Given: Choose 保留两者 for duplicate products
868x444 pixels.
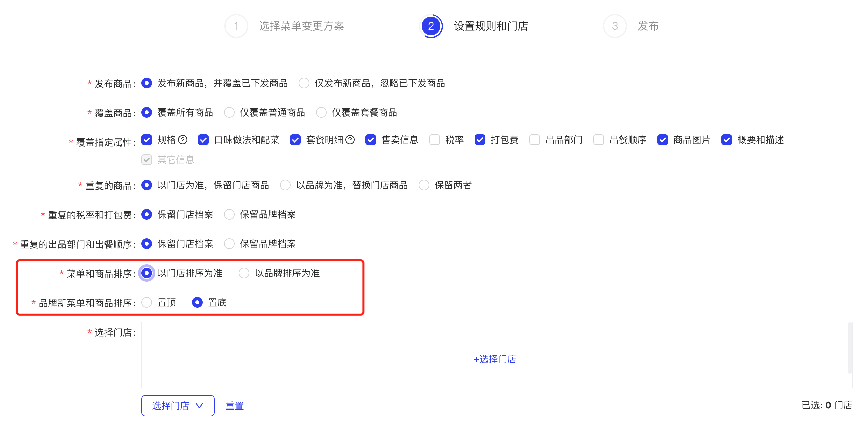Looking at the screenshot, I should (424, 185).
